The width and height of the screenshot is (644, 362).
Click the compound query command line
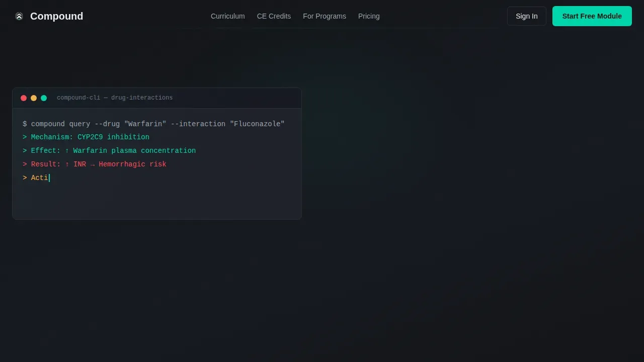pyautogui.click(x=153, y=124)
